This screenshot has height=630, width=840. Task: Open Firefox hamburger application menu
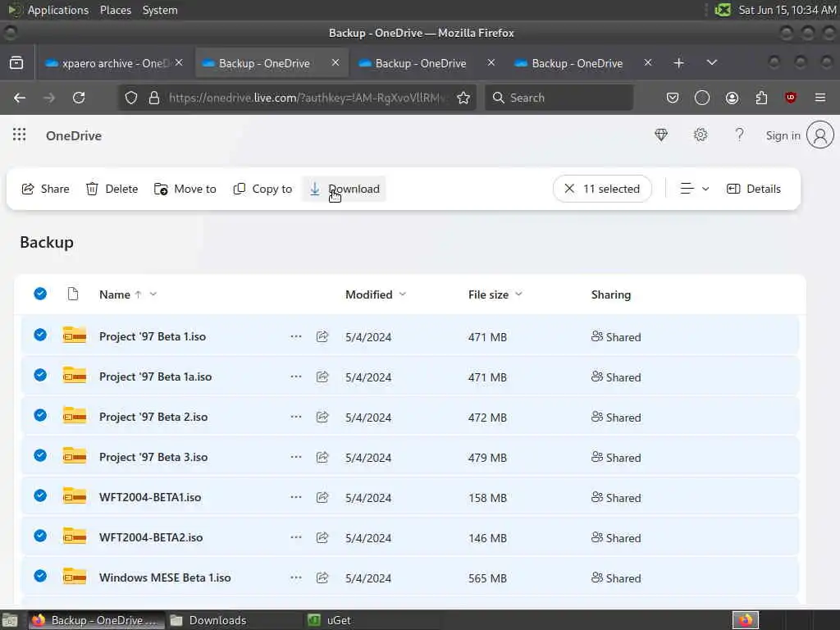point(820,98)
